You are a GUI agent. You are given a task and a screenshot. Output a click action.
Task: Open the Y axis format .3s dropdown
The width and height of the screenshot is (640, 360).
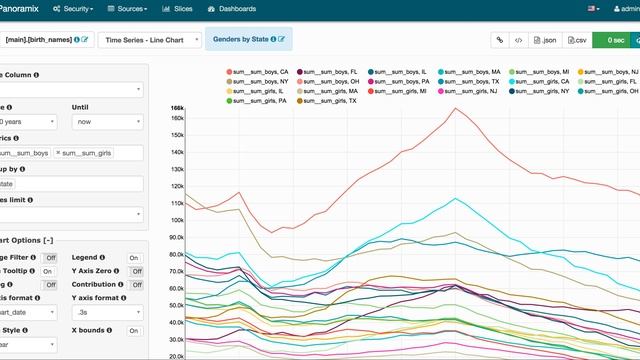coord(107,312)
